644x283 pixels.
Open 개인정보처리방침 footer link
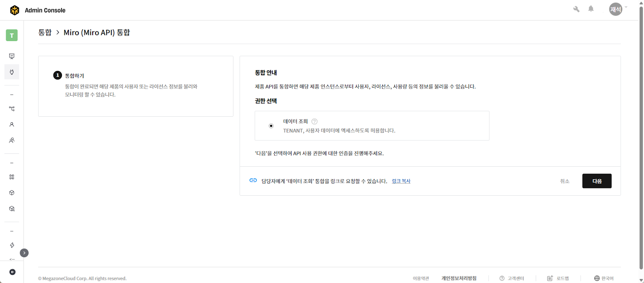pos(459,278)
